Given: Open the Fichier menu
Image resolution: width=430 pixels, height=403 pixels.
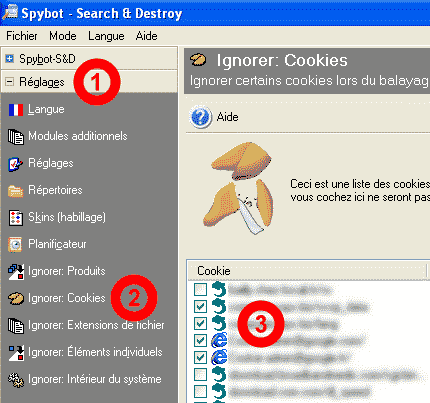Looking at the screenshot, I should (22, 36).
